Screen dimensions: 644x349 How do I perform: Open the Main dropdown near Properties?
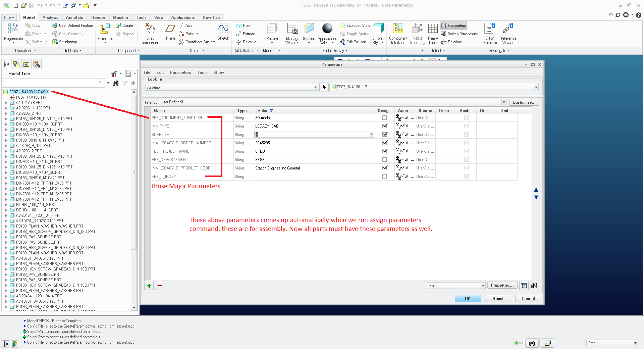pos(483,286)
